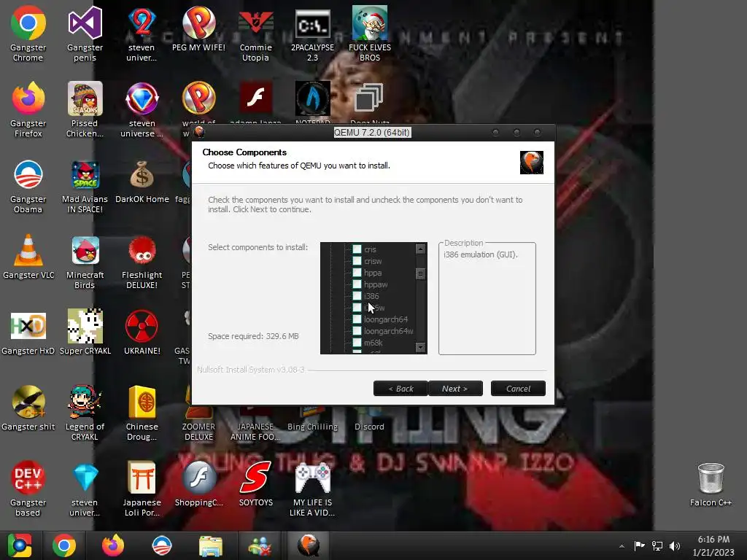Check the m68k component checkbox
747x560 pixels.
pos(357,343)
